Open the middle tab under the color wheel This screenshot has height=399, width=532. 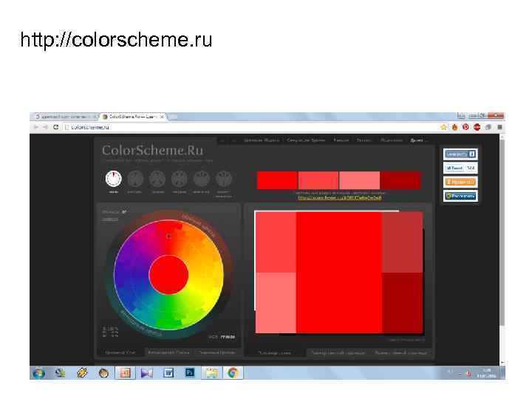coord(168,352)
